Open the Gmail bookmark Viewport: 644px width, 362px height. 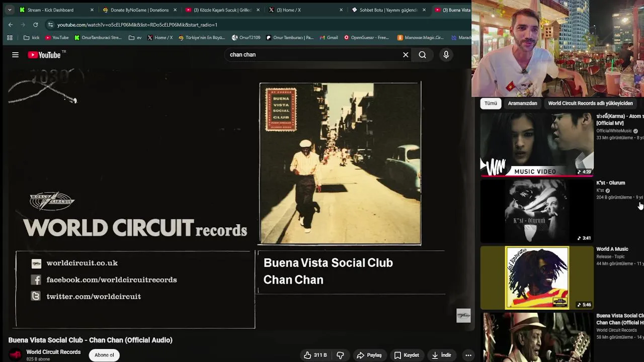tap(328, 38)
